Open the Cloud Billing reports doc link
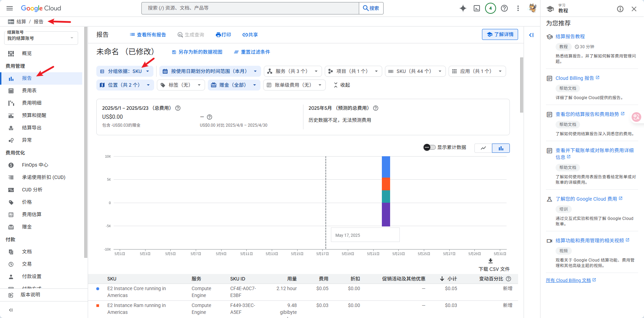644x318 pixels. [575, 78]
